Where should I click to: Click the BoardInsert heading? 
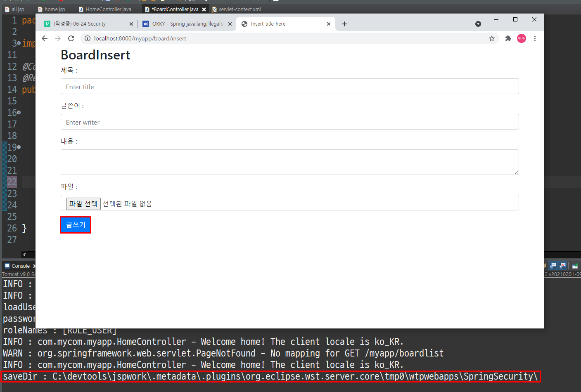95,55
